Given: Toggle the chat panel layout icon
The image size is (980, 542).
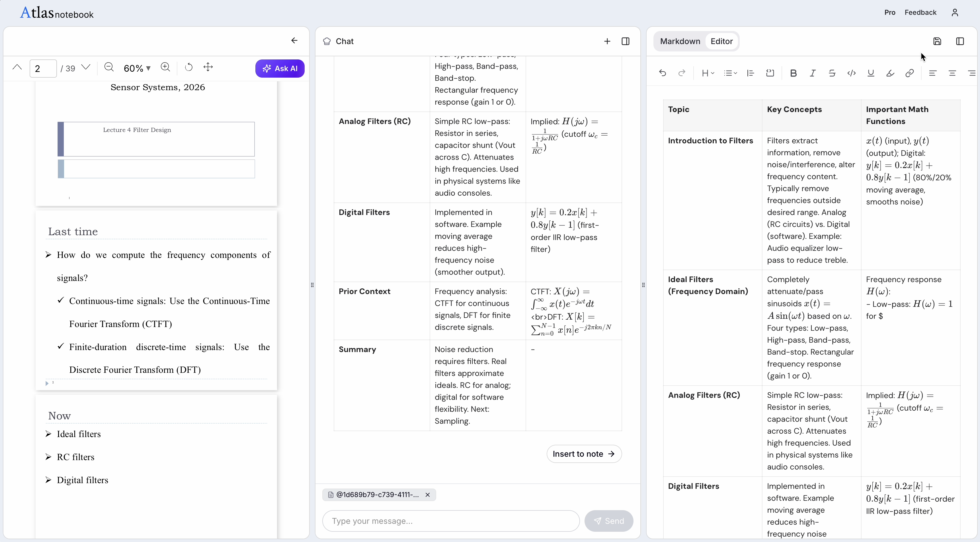Looking at the screenshot, I should (626, 42).
